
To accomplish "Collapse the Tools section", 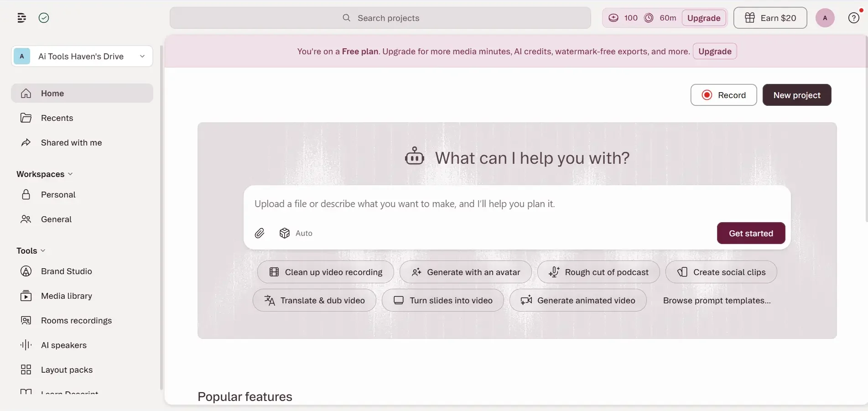I will pos(31,250).
